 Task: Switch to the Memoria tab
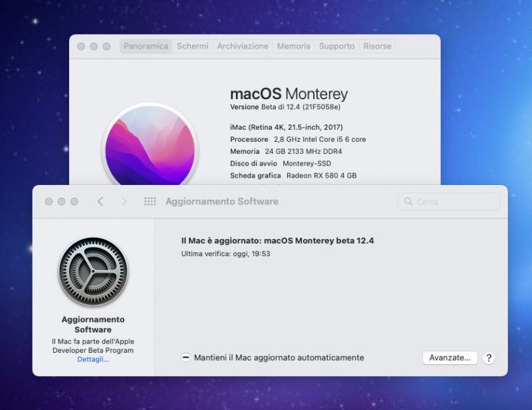click(x=293, y=47)
